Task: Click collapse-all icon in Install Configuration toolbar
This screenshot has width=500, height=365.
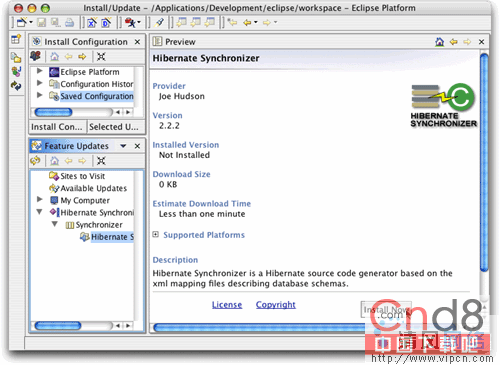Action: pyautogui.click(x=101, y=56)
